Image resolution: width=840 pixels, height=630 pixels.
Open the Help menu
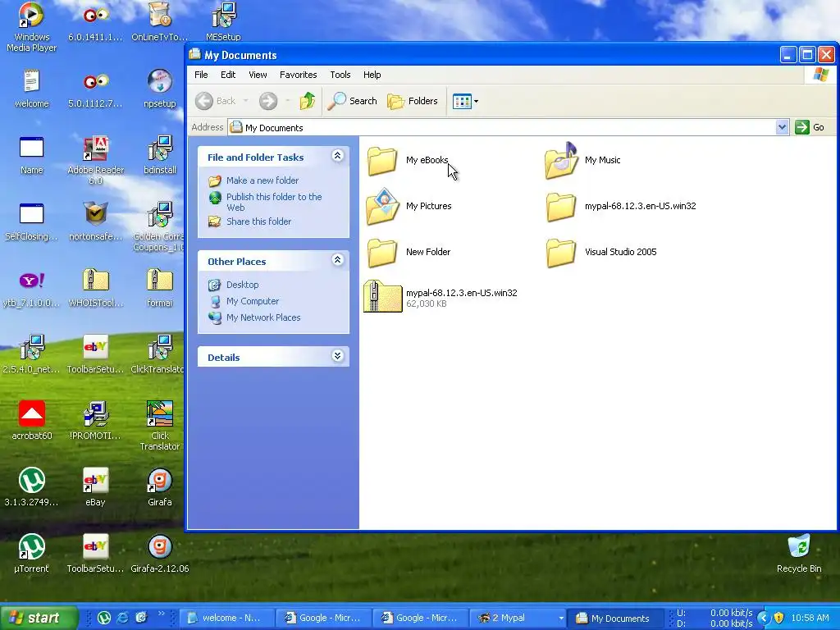tap(372, 75)
